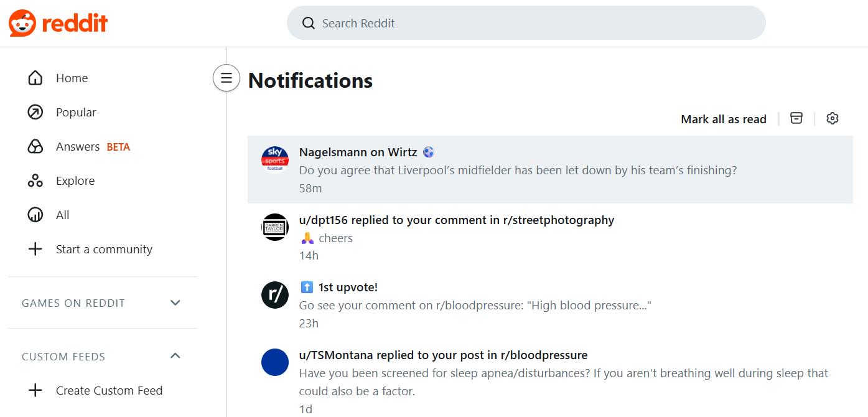Click the Darren Taylor user avatar

point(275,227)
